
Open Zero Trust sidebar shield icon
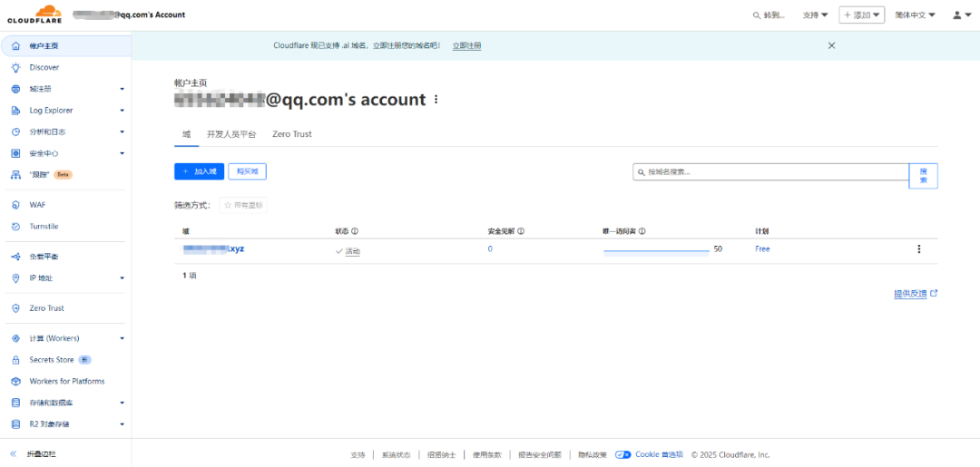(x=16, y=308)
